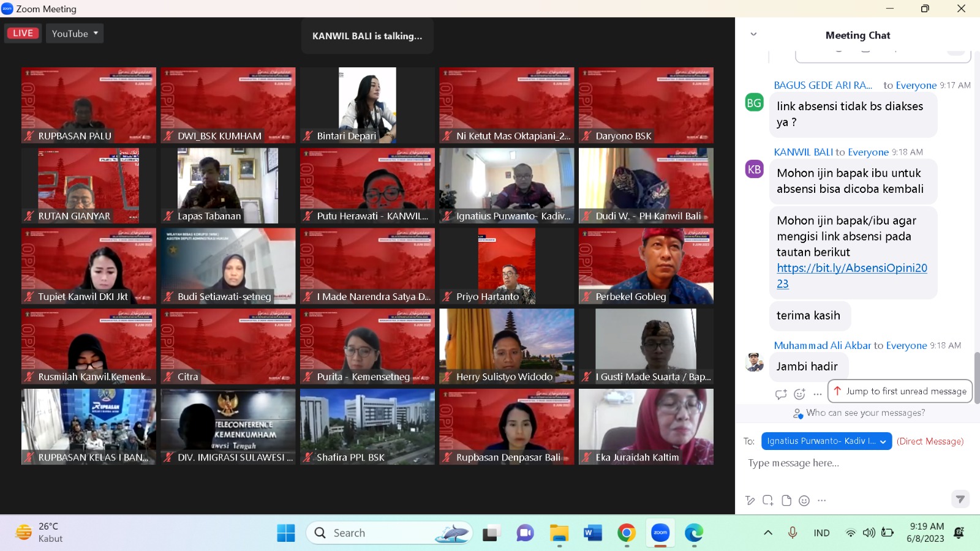Open Microsoft Word from the taskbar

(x=592, y=533)
